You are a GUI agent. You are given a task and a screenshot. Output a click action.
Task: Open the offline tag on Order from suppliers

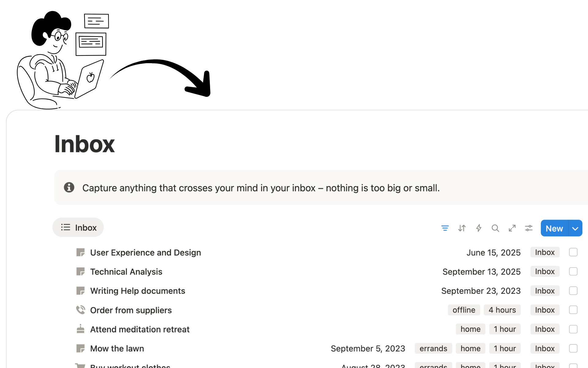tap(464, 310)
